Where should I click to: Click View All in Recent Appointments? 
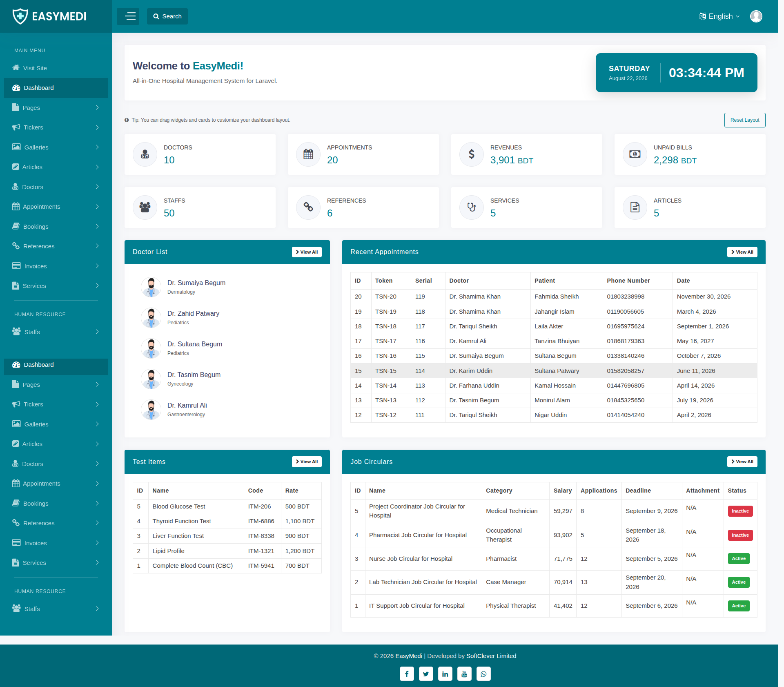click(742, 252)
